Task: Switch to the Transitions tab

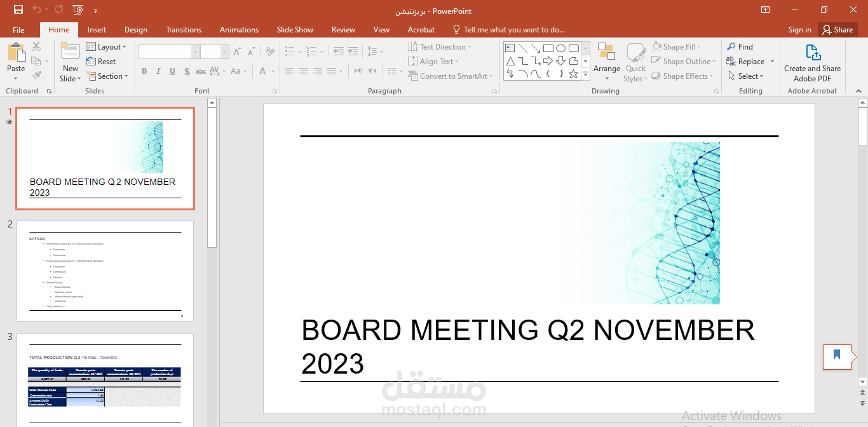Action: coord(184,30)
